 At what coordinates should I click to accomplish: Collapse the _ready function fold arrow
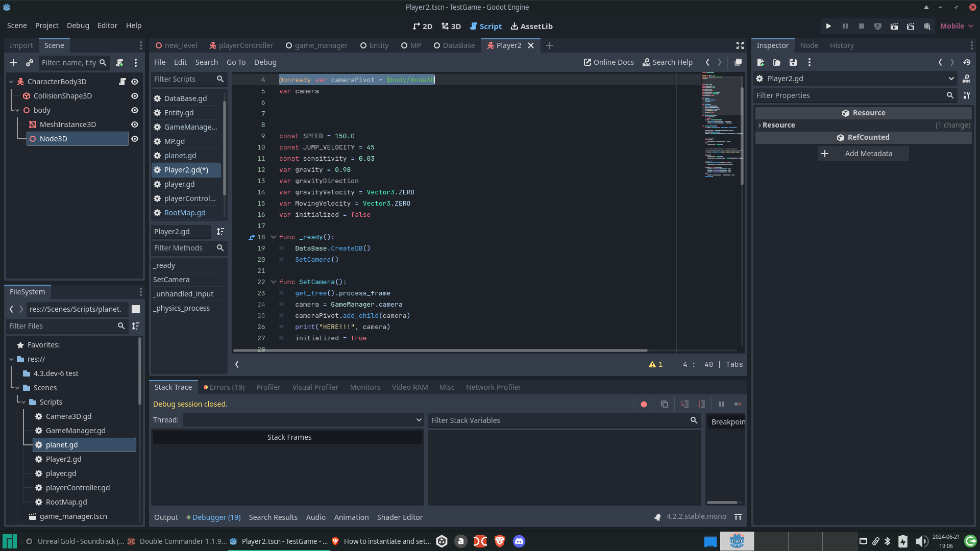point(274,237)
